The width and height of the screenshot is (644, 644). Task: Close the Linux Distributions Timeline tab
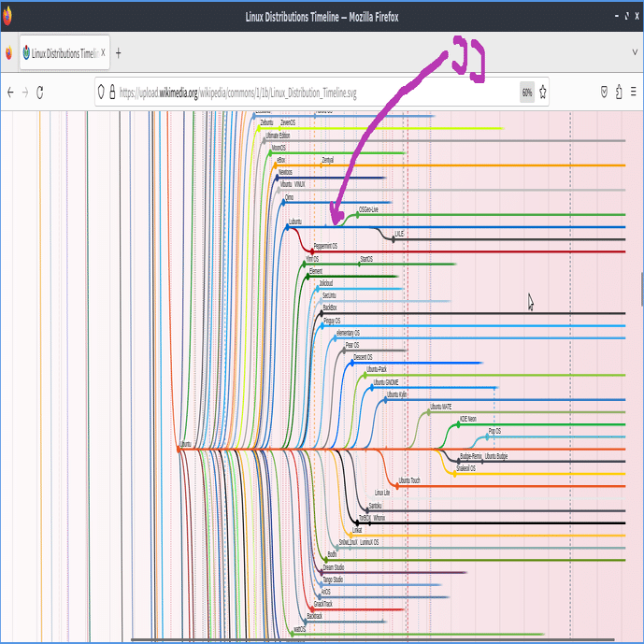click(103, 52)
